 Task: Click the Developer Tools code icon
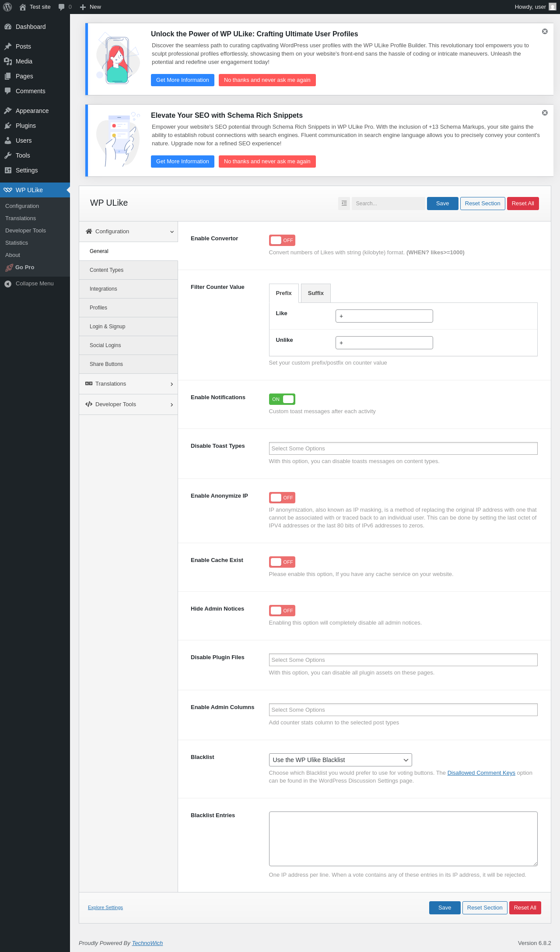pyautogui.click(x=89, y=404)
